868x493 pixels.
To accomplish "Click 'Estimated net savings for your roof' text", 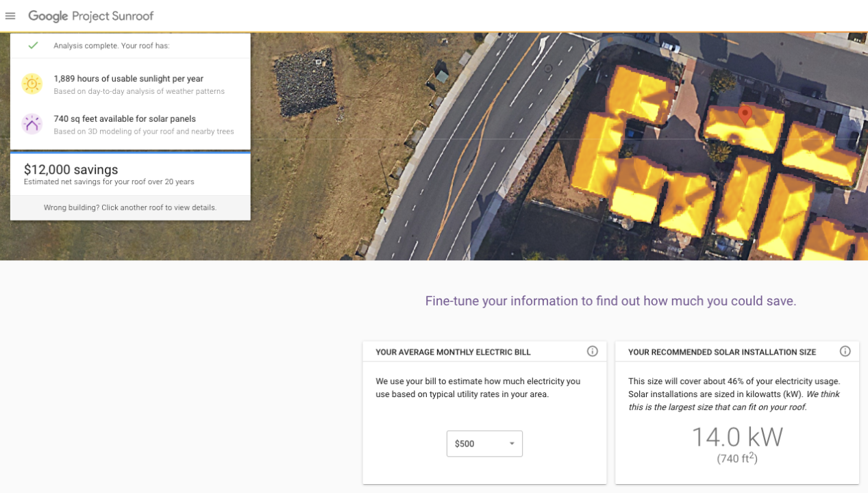I will [109, 182].
